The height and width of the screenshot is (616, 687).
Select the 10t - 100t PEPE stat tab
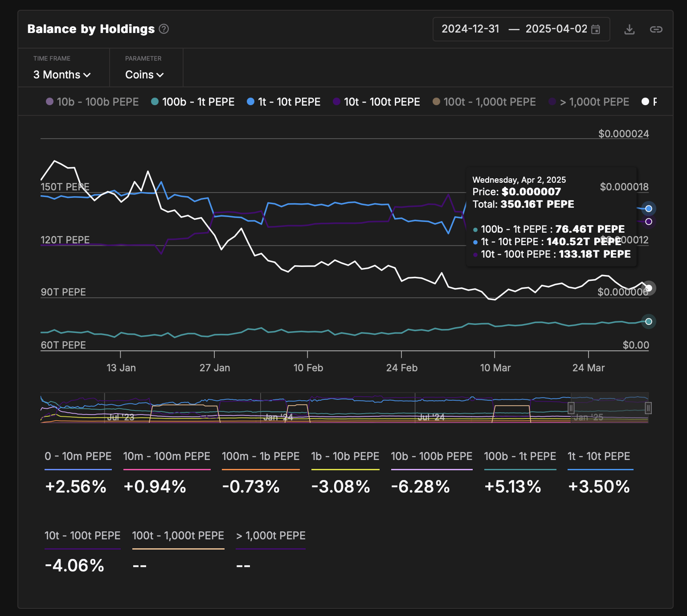(82, 536)
